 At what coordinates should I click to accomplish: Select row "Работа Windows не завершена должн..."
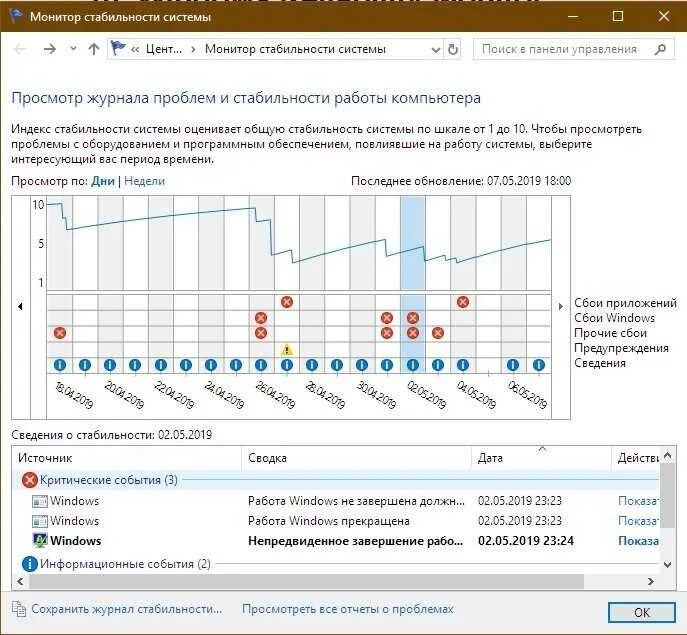[x=336, y=500]
